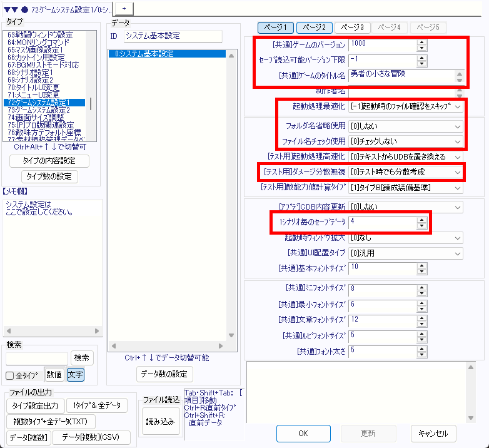Toggle the 文字 search mode button

point(75,375)
